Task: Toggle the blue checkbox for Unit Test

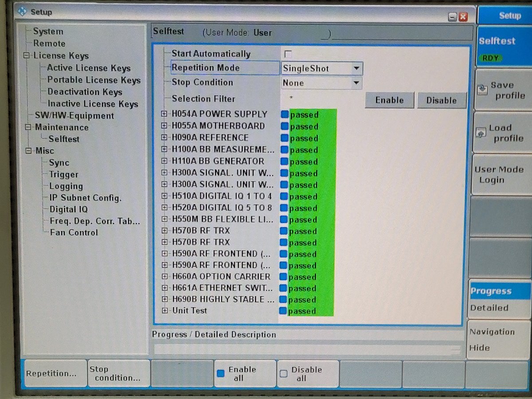Action: tap(283, 311)
